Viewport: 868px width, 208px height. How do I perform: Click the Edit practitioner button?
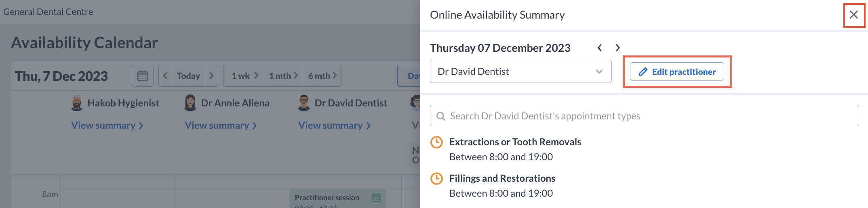pos(677,72)
